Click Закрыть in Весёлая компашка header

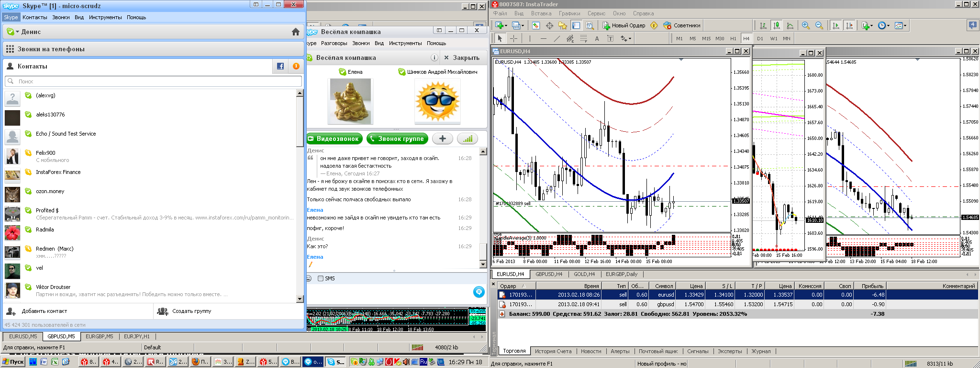[462, 57]
